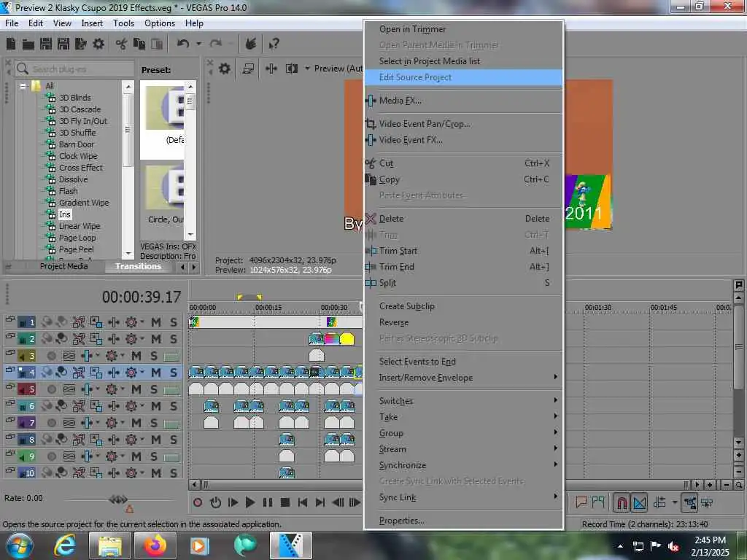Solo track 6 with S button

point(174,406)
